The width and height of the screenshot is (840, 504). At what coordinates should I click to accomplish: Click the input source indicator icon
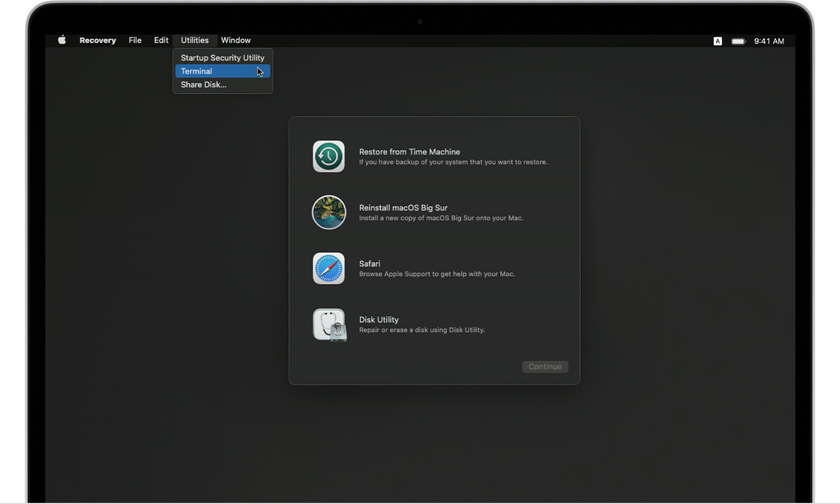718,41
